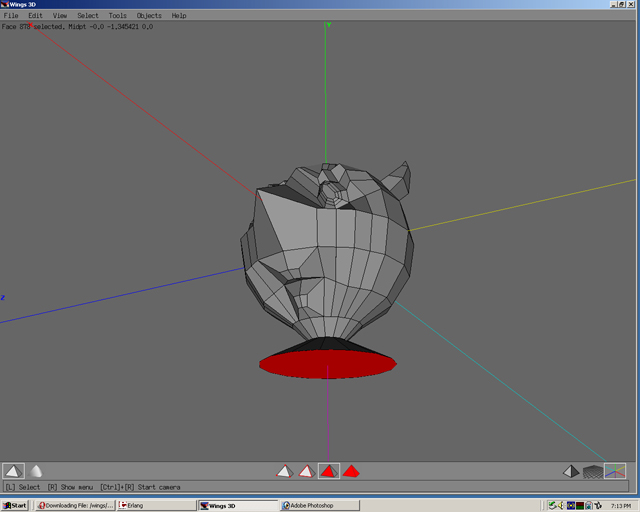Click Wings 3D taskbar button

238,505
